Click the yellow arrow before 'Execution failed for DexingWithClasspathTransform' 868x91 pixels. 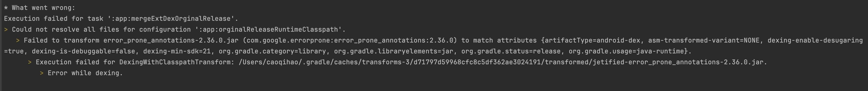tap(30, 62)
